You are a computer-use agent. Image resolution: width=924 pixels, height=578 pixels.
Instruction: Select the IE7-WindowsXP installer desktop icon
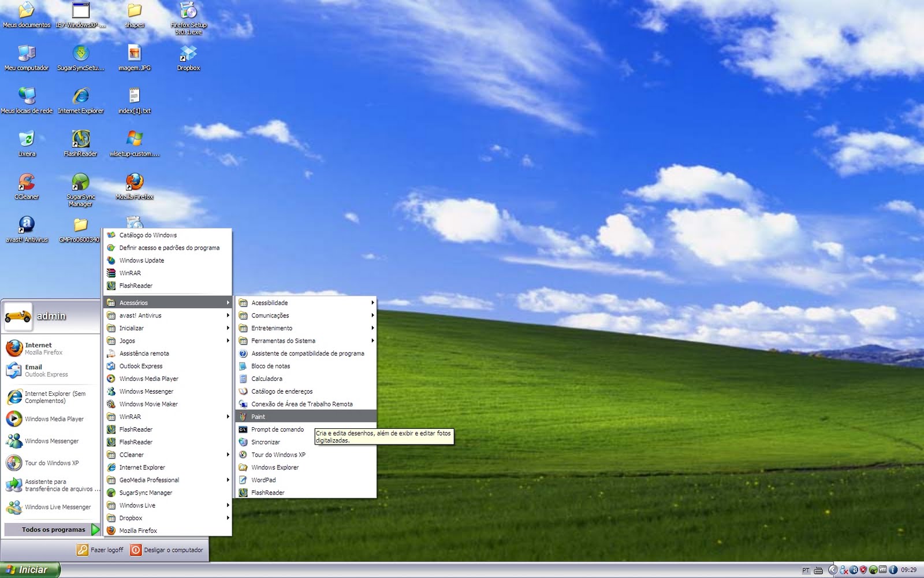[x=81, y=16]
